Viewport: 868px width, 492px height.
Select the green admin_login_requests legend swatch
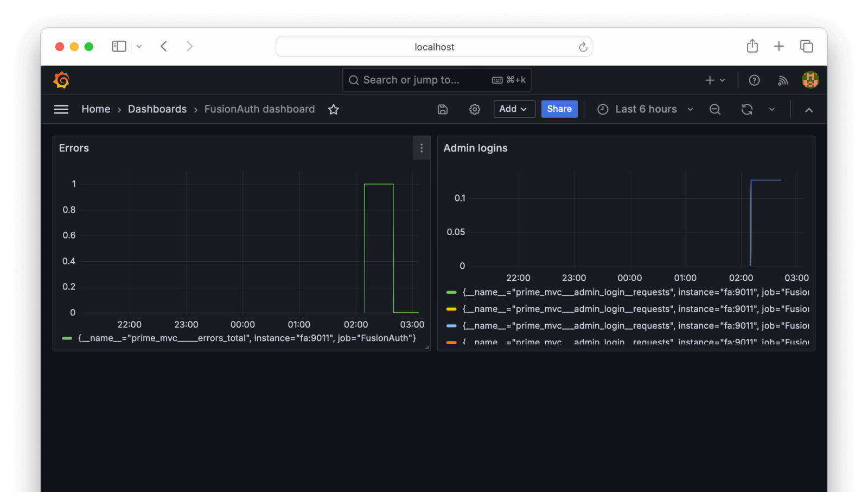point(450,292)
